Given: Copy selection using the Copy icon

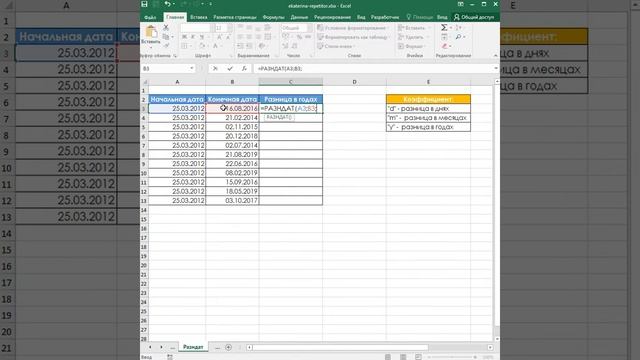Looking at the screenshot, I should [166, 37].
